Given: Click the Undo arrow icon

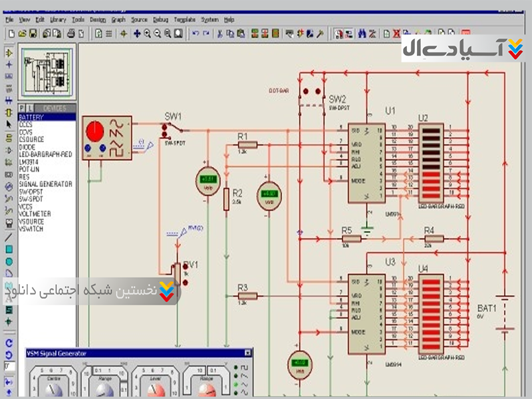Looking at the screenshot, I should 196,33.
